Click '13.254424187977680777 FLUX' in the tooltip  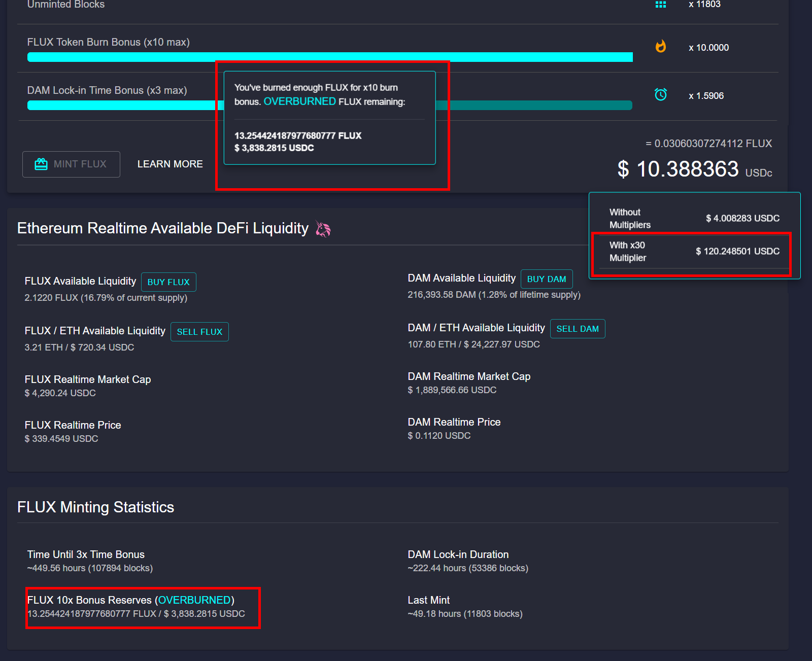298,135
